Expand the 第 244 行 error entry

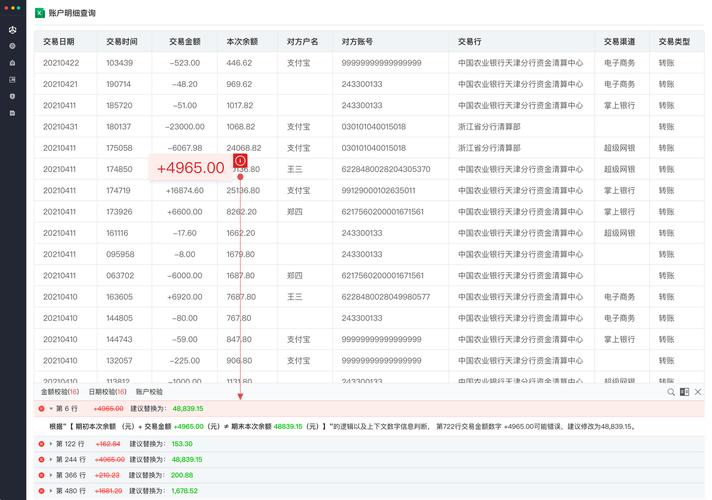(x=51, y=460)
